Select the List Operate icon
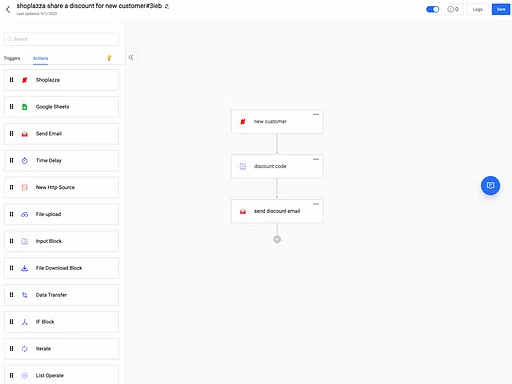The image size is (512, 384). [24, 375]
